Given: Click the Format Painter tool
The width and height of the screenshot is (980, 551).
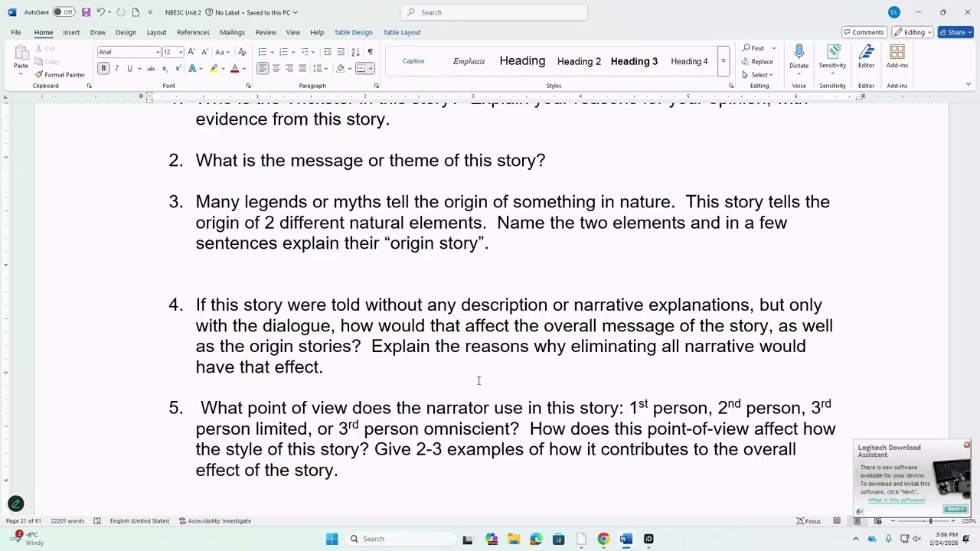Looking at the screenshot, I should [60, 75].
